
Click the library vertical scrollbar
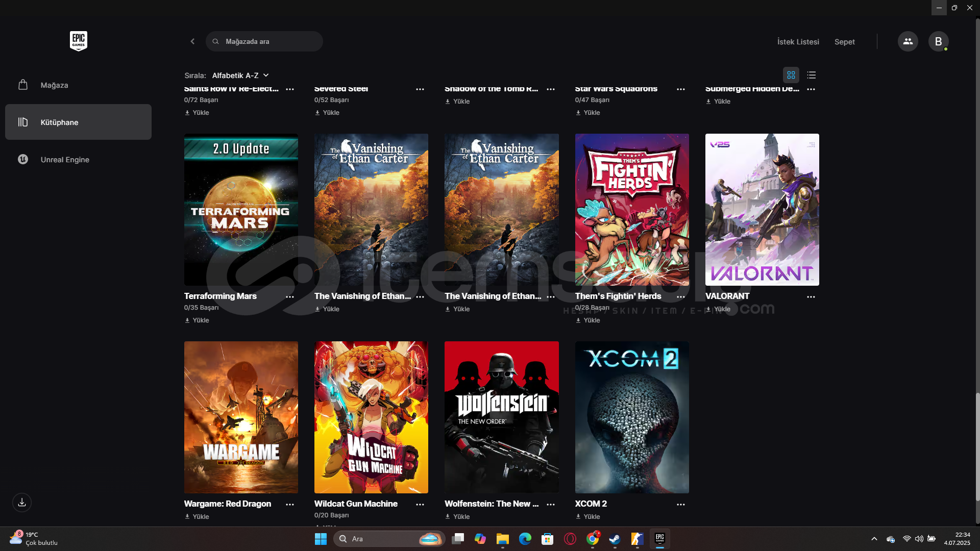pyautogui.click(x=977, y=446)
